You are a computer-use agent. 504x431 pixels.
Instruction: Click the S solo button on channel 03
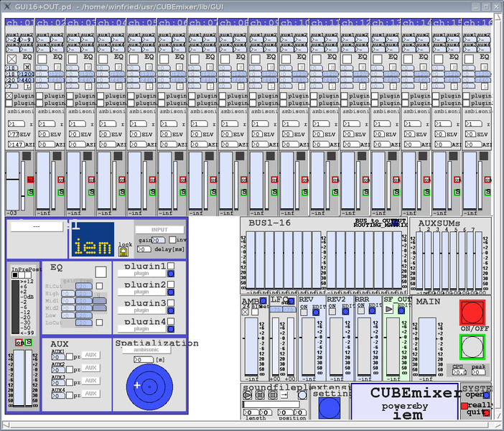point(91,192)
